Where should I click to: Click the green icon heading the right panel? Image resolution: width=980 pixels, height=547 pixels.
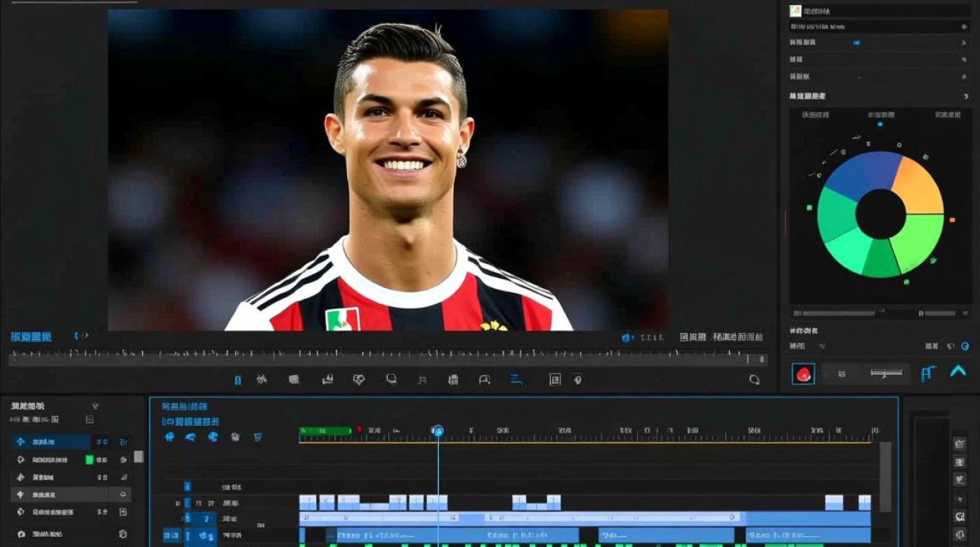tap(796, 11)
